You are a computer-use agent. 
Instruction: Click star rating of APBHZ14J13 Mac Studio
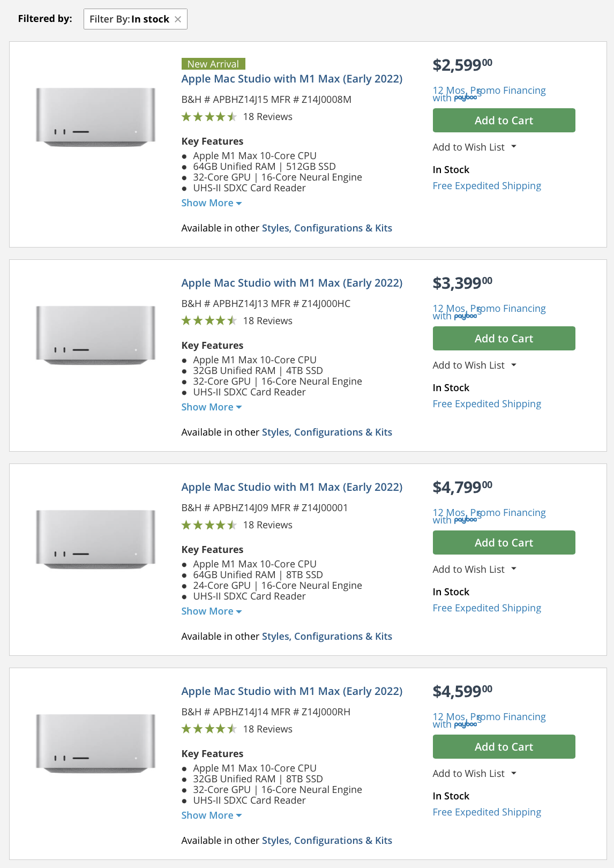pos(209,321)
